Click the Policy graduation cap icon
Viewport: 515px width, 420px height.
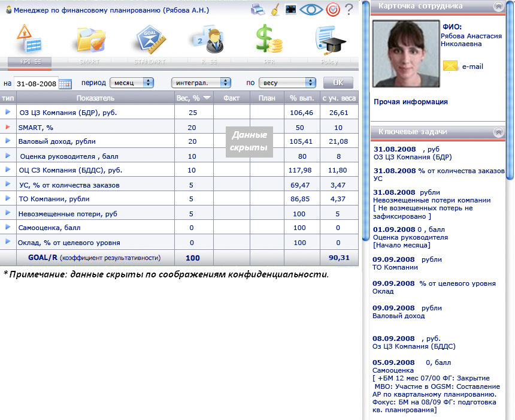point(330,40)
